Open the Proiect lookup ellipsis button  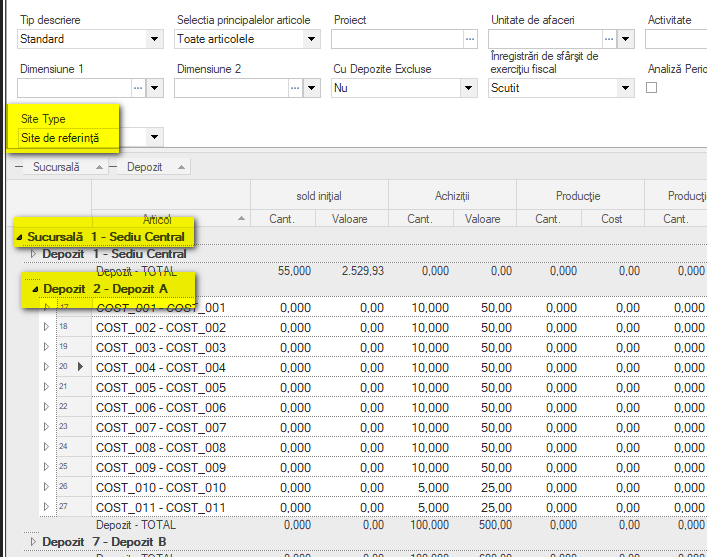pyautogui.click(x=470, y=39)
